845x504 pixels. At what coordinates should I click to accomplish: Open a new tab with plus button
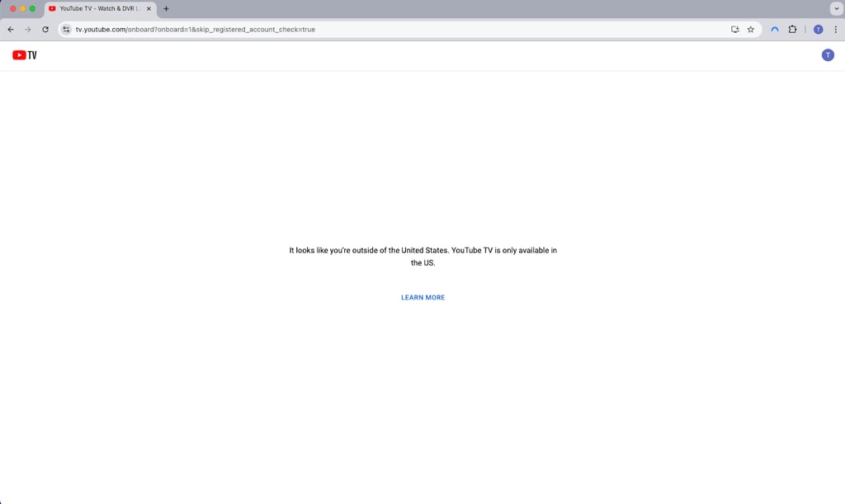pyautogui.click(x=166, y=8)
